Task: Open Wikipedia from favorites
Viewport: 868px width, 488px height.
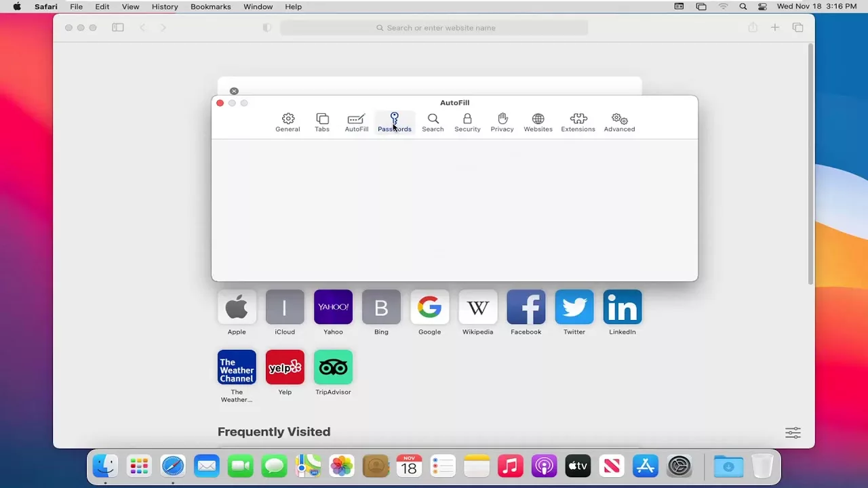Action: (477, 306)
